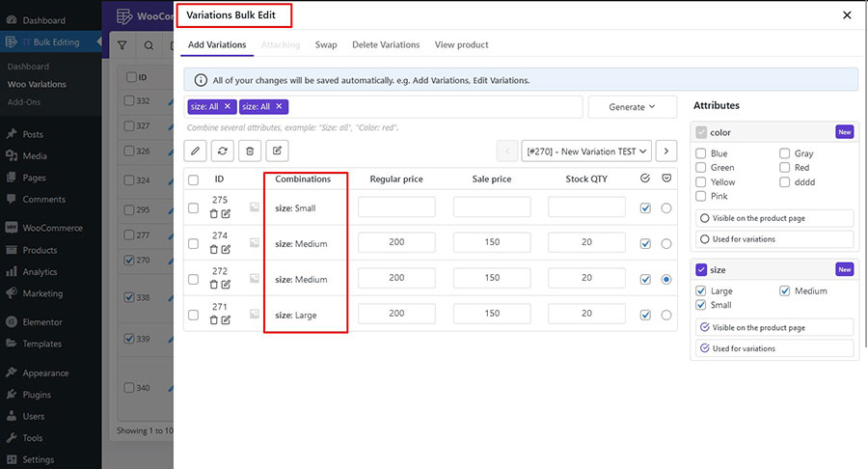Click the filter funnel icon in background page
Screen dimensions: 868x469
(x=122, y=45)
